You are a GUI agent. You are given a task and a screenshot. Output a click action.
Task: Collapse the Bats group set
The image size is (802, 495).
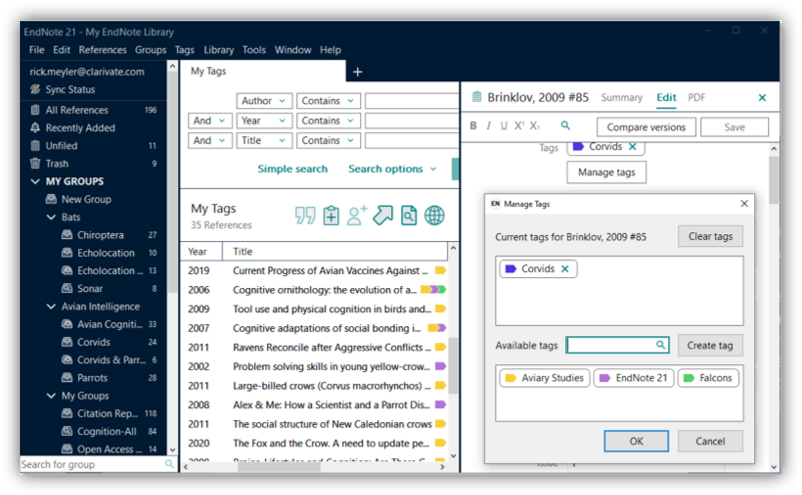click(51, 217)
